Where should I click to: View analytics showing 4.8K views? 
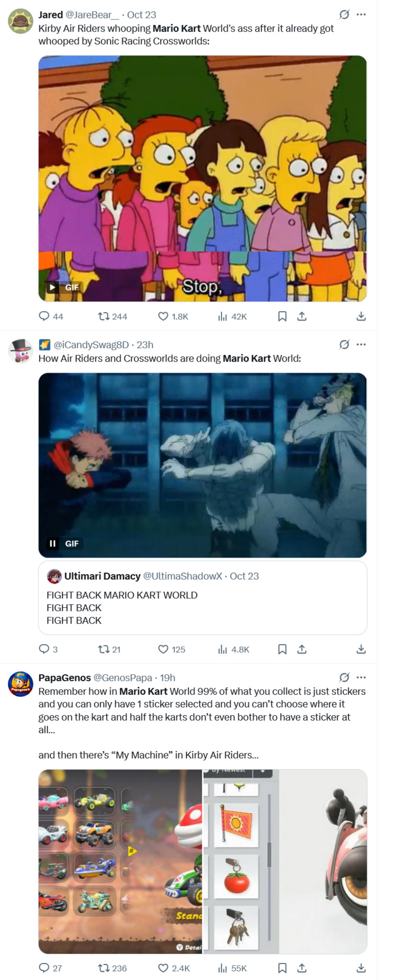(x=234, y=649)
